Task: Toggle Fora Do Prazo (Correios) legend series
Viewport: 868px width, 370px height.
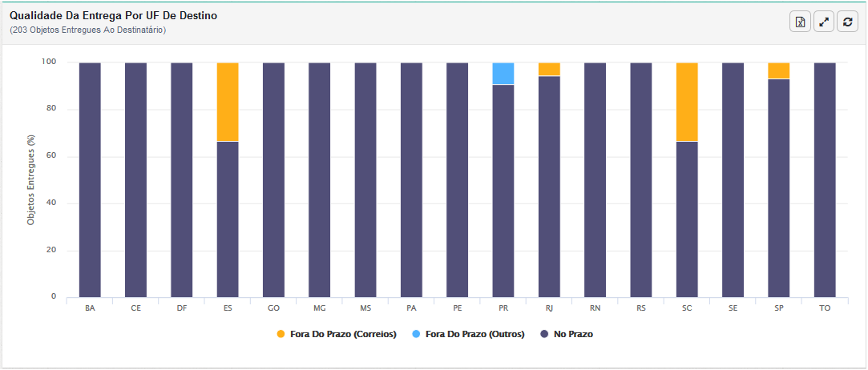Action: click(x=337, y=334)
